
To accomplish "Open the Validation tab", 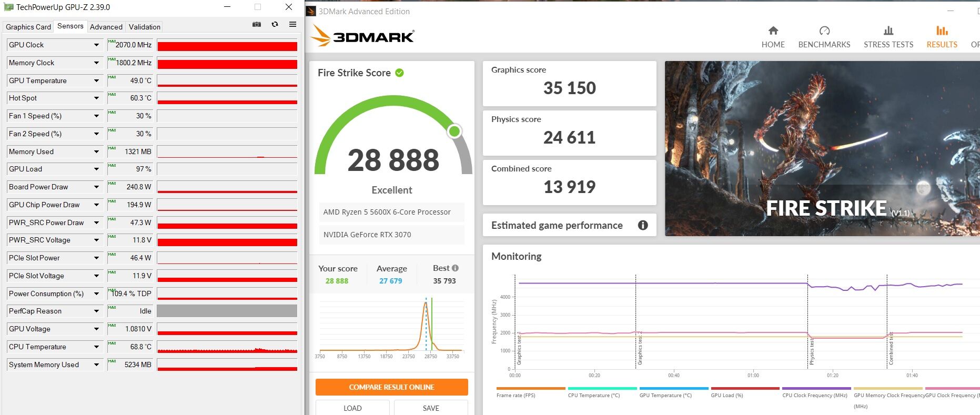I will [x=145, y=27].
